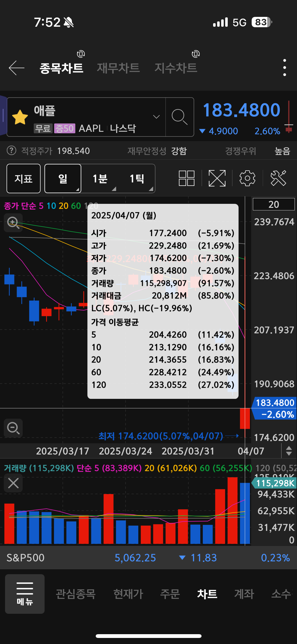The width and height of the screenshot is (297, 644).
Task: Zoom in the chart with plus magnifier
Action: click(x=13, y=223)
